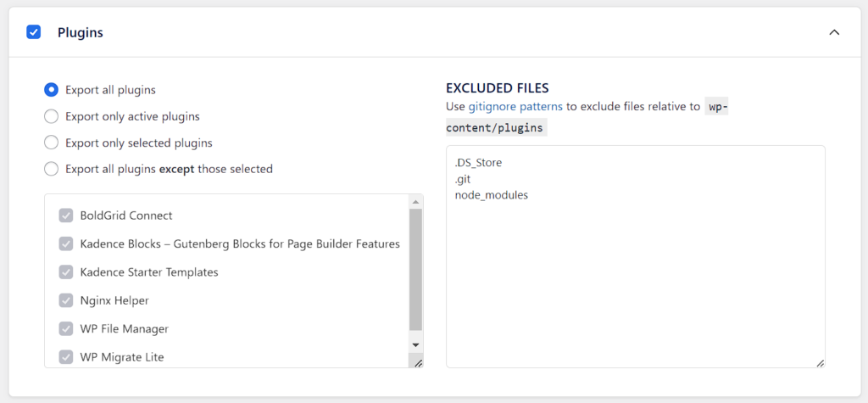Click the Plugins section heading
This screenshot has height=403, width=868.
(x=81, y=32)
